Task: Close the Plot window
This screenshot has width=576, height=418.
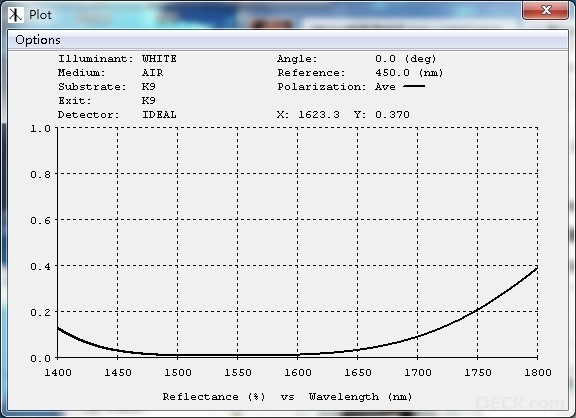Action: (x=546, y=10)
